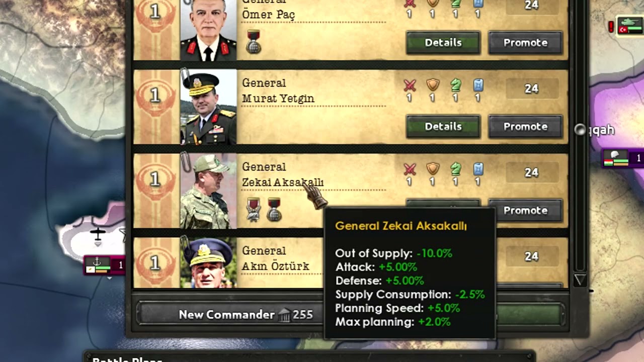This screenshot has height=362, width=644.
Task: Click Murat Yetgin's orange defense shield icon
Action: tap(433, 85)
